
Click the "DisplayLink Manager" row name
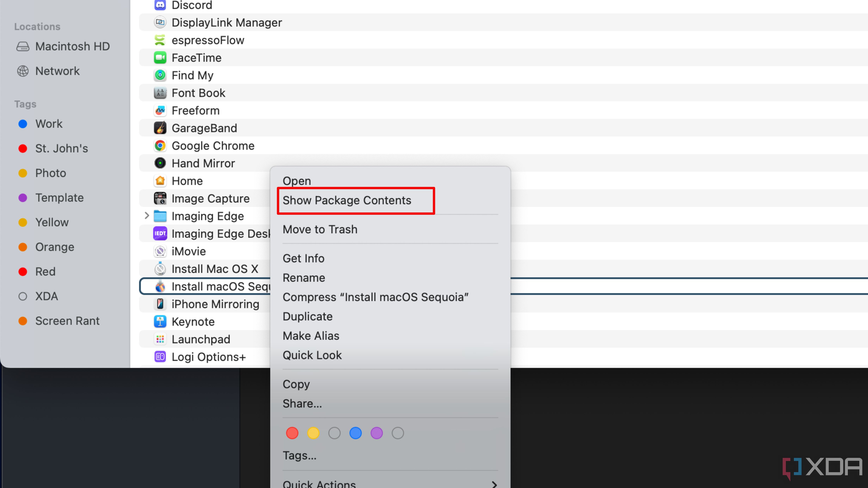pos(227,23)
